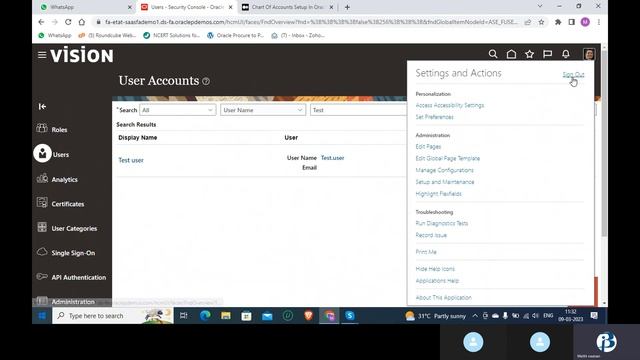Go back in browser history
The height and width of the screenshot is (360, 640).
(41, 22)
